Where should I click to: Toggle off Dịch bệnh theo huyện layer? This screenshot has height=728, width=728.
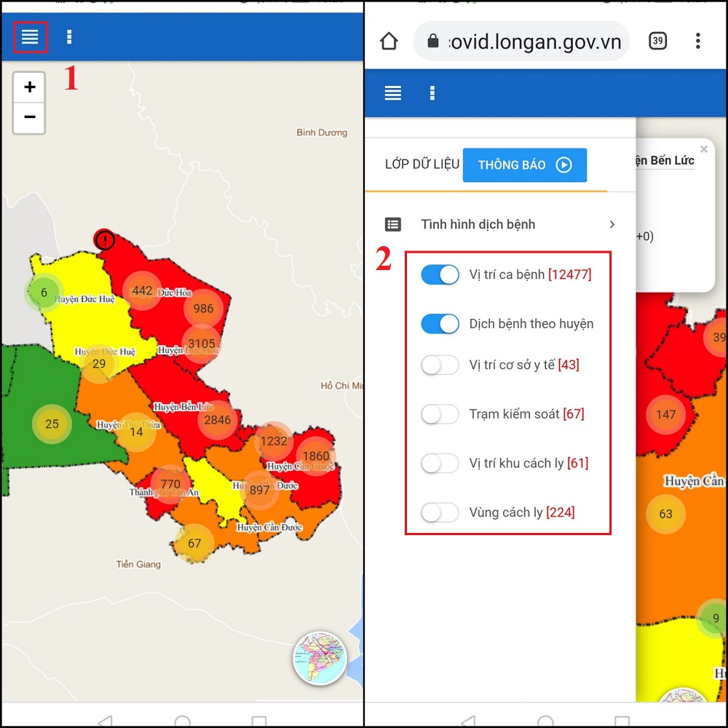coord(440,324)
